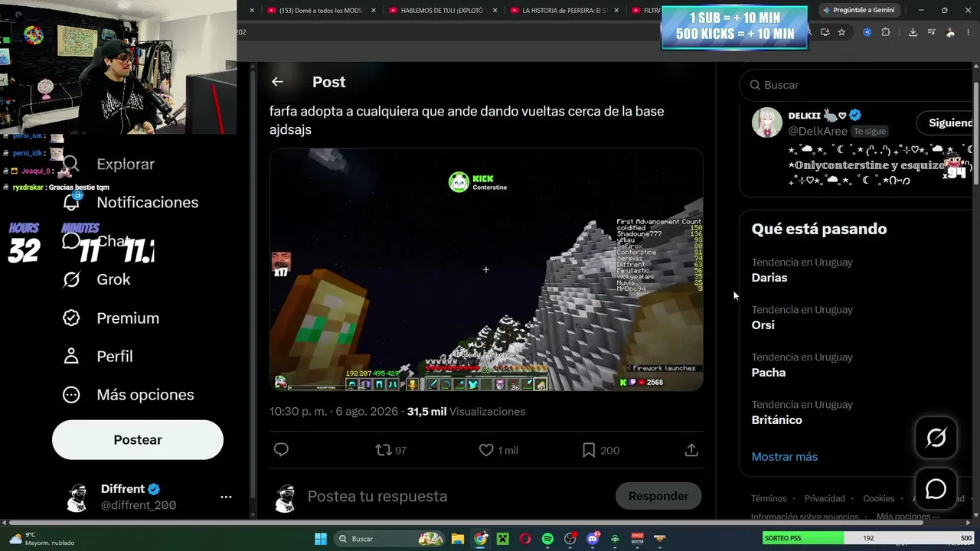Open Notificaciones label in sidebar
The image size is (980, 551).
(147, 202)
